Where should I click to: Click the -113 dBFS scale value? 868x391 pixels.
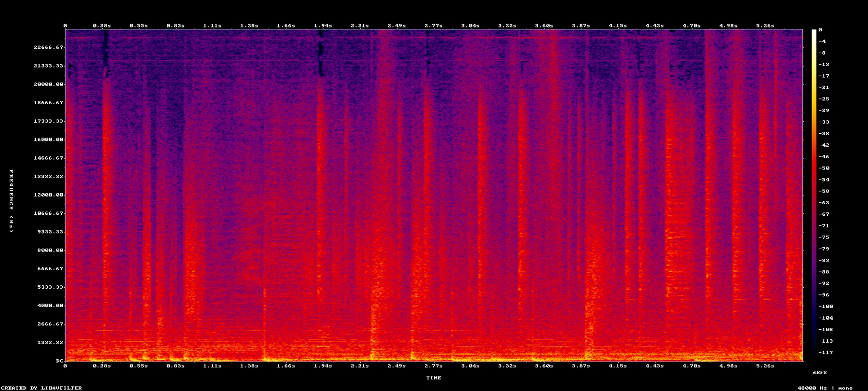tap(826, 341)
